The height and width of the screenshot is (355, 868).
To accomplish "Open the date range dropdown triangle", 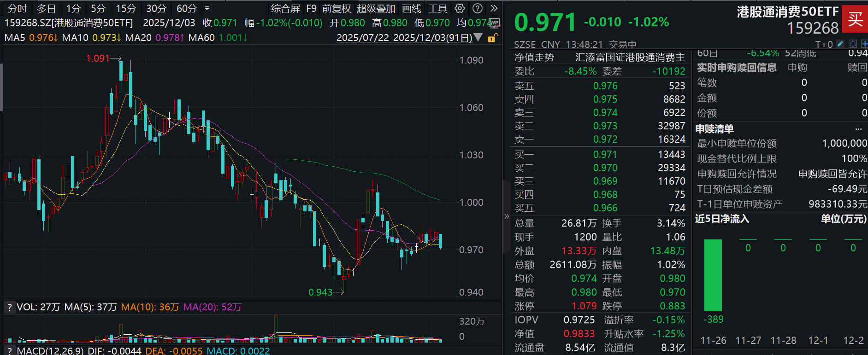I will click(x=478, y=37).
